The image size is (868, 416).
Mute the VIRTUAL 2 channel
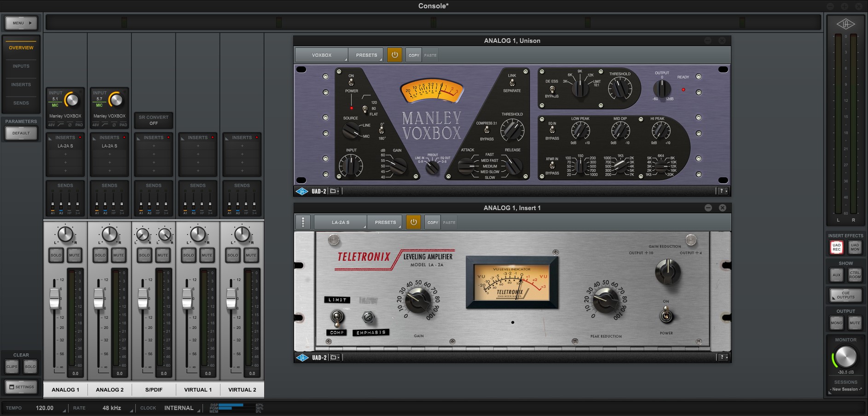[251, 255]
